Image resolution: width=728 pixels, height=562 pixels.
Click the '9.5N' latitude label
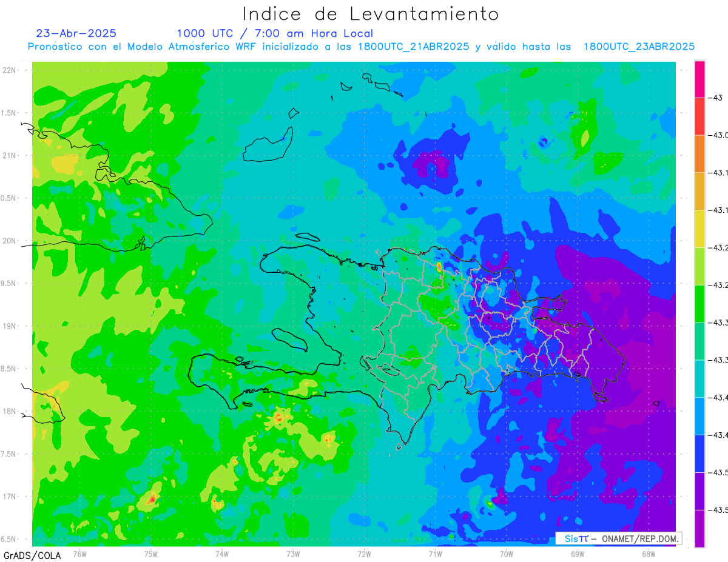pyautogui.click(x=9, y=283)
